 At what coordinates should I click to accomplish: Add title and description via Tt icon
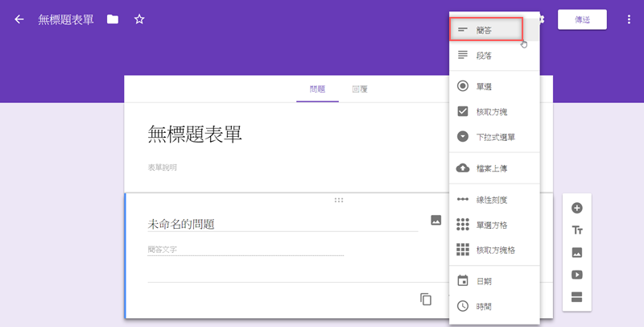pos(576,230)
